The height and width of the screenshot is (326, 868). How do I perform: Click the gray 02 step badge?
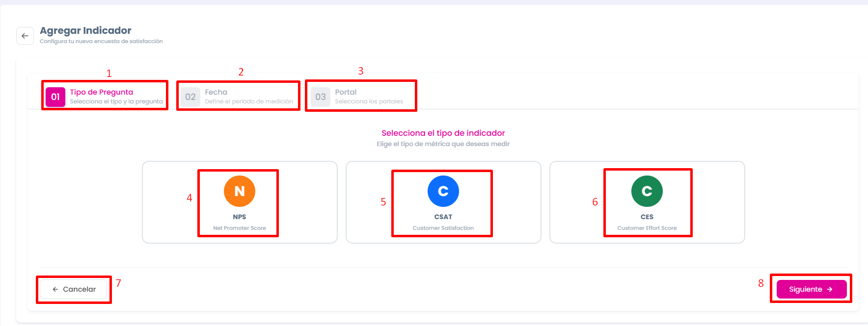[x=190, y=97]
